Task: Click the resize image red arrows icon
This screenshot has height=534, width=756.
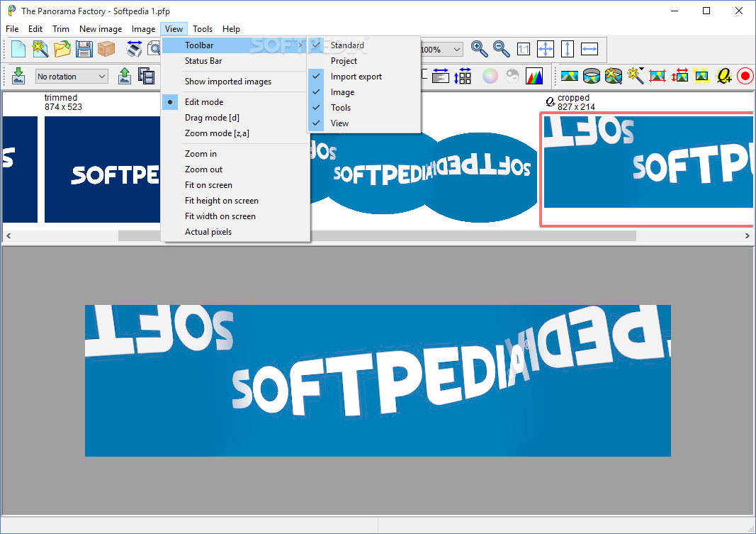Action: pos(679,76)
